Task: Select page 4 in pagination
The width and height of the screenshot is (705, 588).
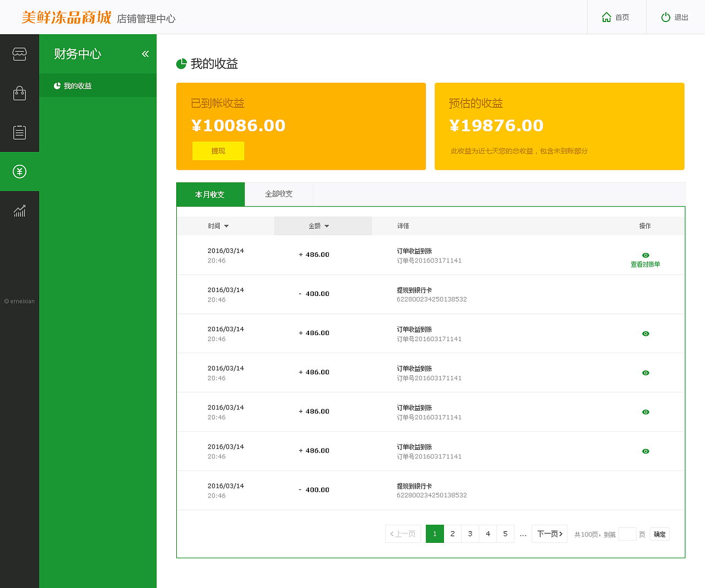Action: pyautogui.click(x=487, y=534)
